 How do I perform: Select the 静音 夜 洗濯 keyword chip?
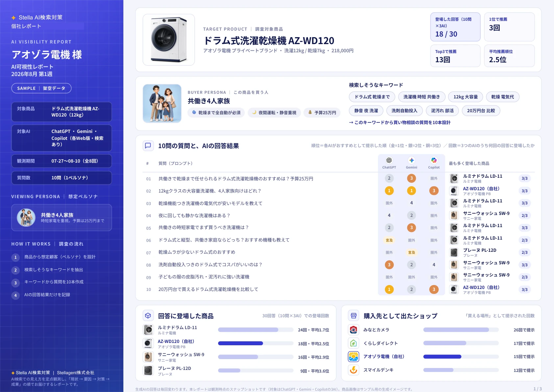coord(366,111)
